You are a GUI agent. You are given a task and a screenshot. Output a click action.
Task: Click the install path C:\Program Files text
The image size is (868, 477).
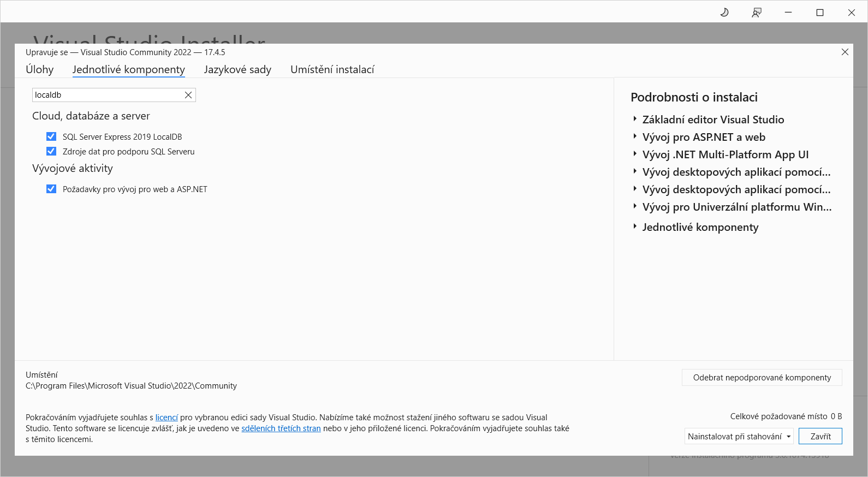[131, 386]
